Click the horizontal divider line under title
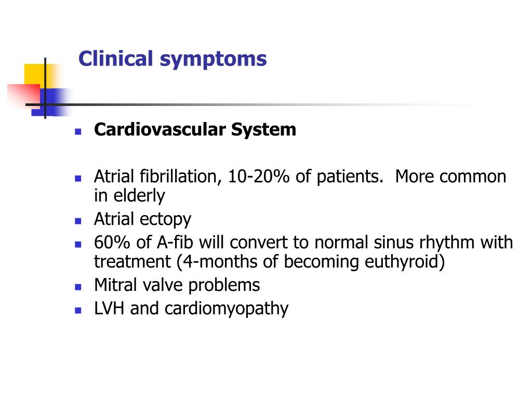 tap(264, 104)
